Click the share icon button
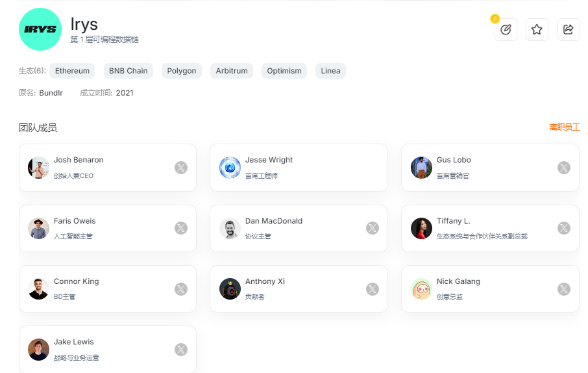 (569, 29)
